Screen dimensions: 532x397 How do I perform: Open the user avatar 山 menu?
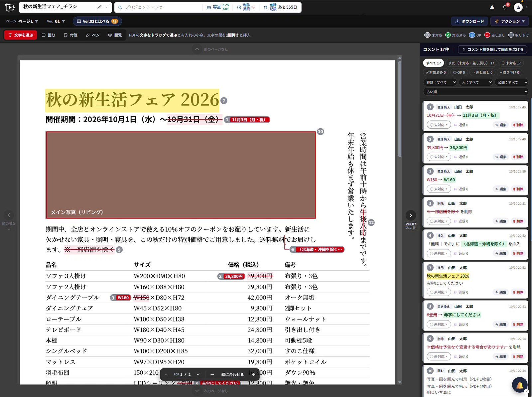518,7
